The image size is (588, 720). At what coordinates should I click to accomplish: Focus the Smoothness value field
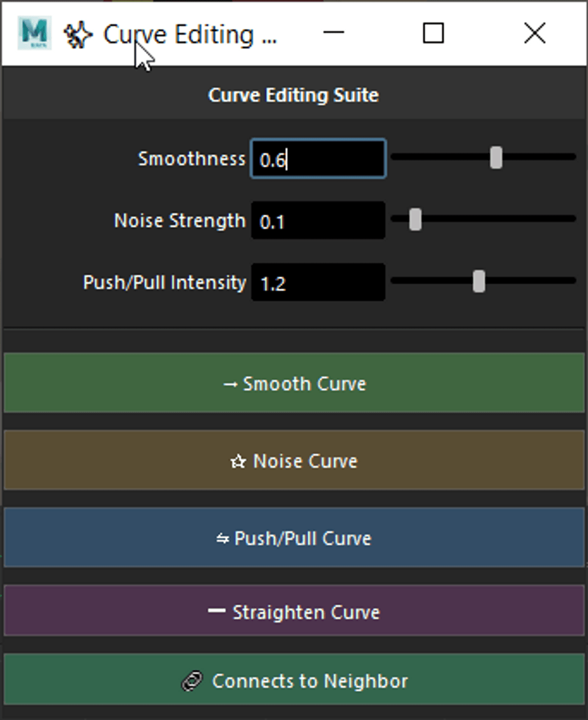[x=318, y=159]
